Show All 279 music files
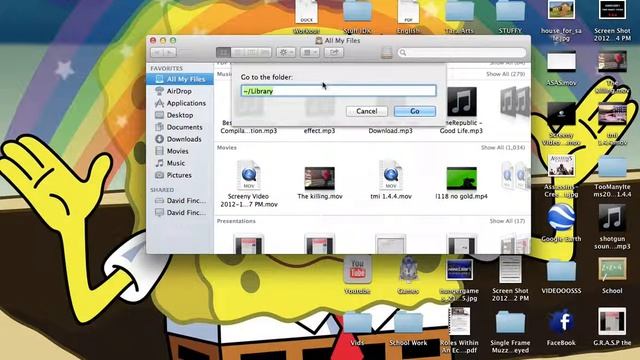640x360 pixels. (505, 74)
